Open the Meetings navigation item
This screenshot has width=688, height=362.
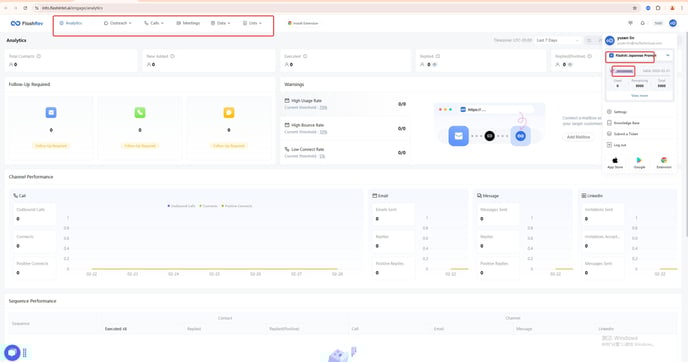[x=188, y=23]
